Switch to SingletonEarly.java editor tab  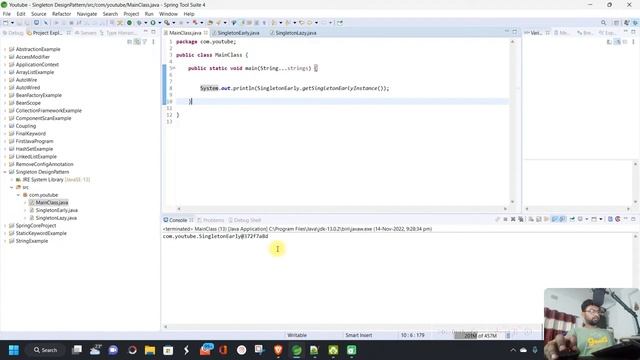pyautogui.click(x=238, y=33)
